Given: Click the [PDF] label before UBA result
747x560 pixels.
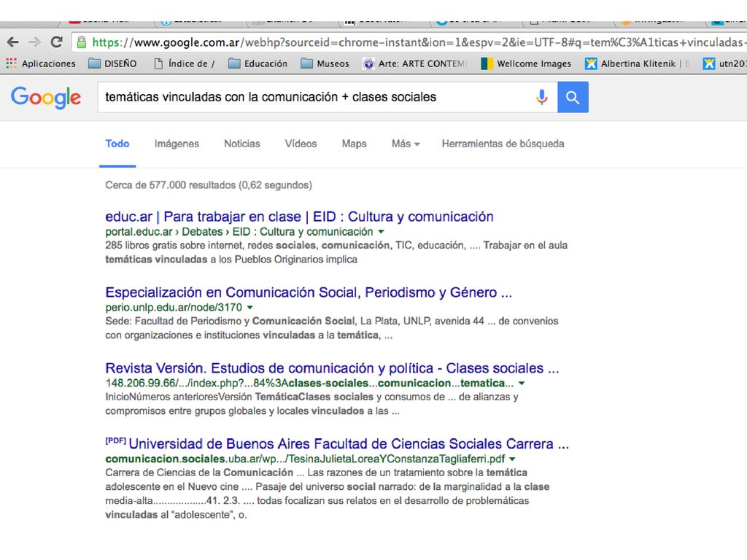Looking at the screenshot, I should tap(116, 441).
